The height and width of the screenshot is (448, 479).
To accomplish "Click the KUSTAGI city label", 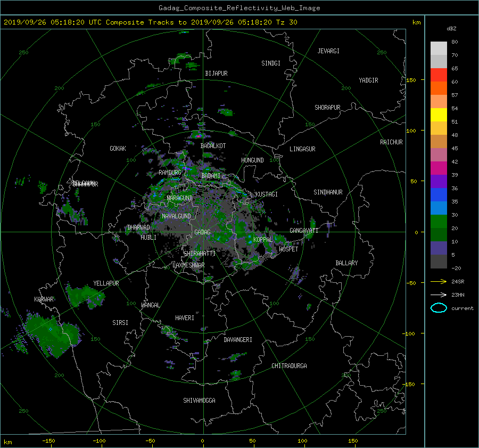I will 267,194.
